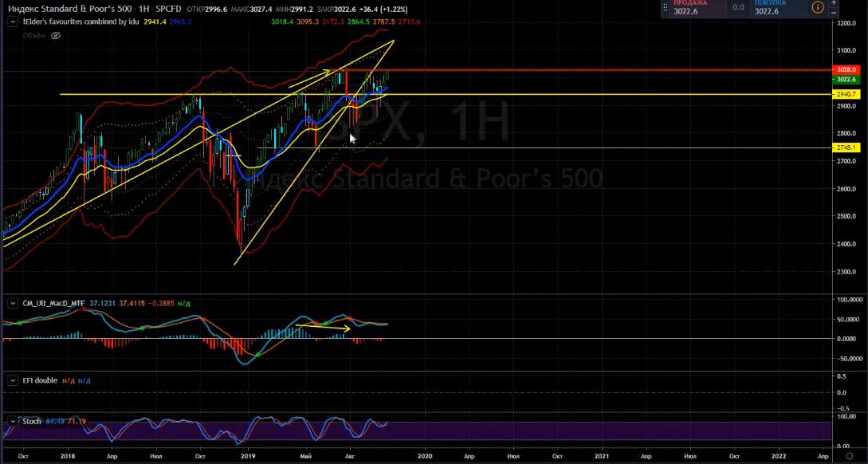This screenshot has height=464, width=868.
Task: Click the ПРОДАЖА sell button at 3022.6
Action: (697, 8)
